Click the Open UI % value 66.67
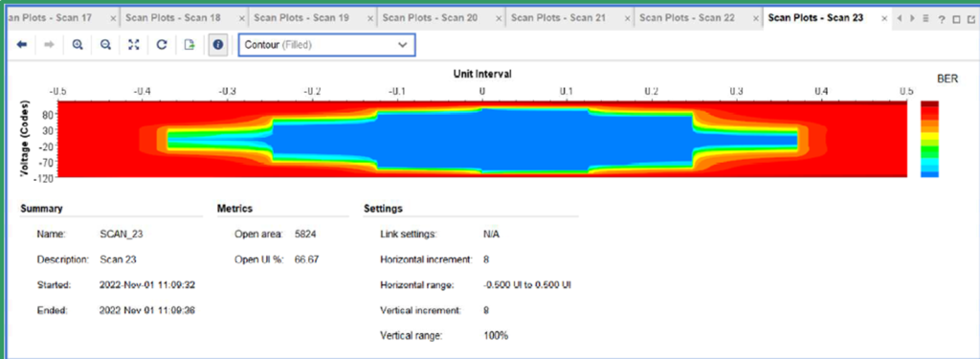The image size is (980, 359). (307, 258)
